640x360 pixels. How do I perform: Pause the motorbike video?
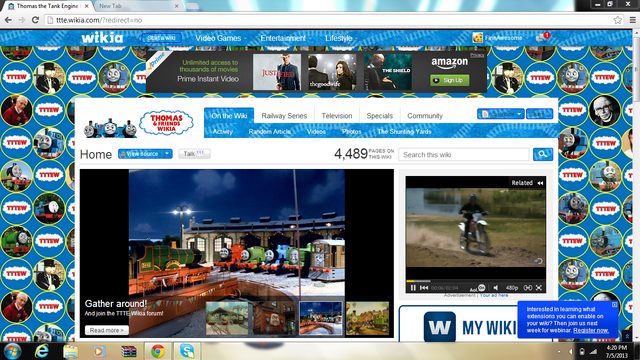(413, 288)
